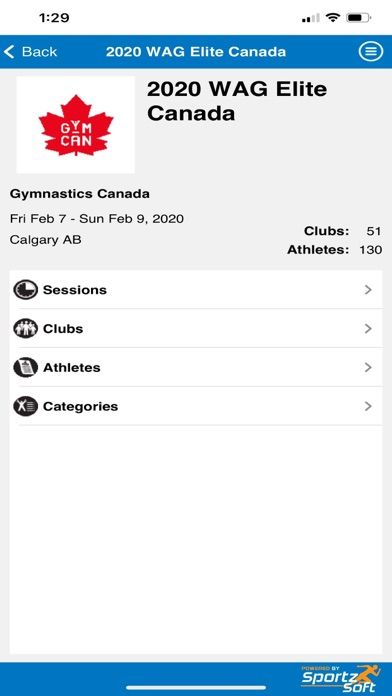Tap the SportzSoft logo in footer

tap(341, 679)
